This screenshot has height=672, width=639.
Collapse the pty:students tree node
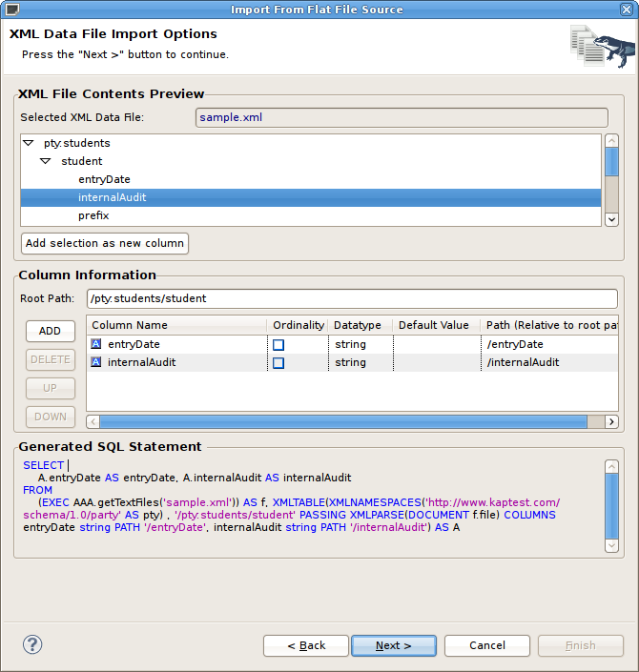point(28,143)
